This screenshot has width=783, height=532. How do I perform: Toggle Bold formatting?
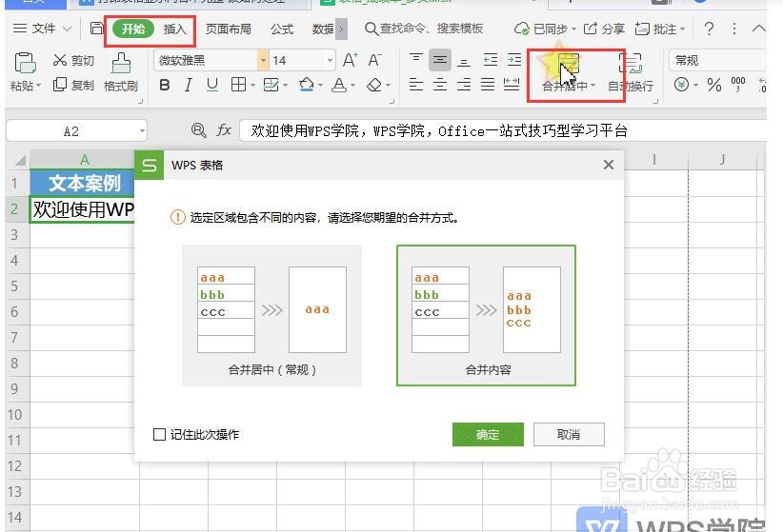[164, 85]
